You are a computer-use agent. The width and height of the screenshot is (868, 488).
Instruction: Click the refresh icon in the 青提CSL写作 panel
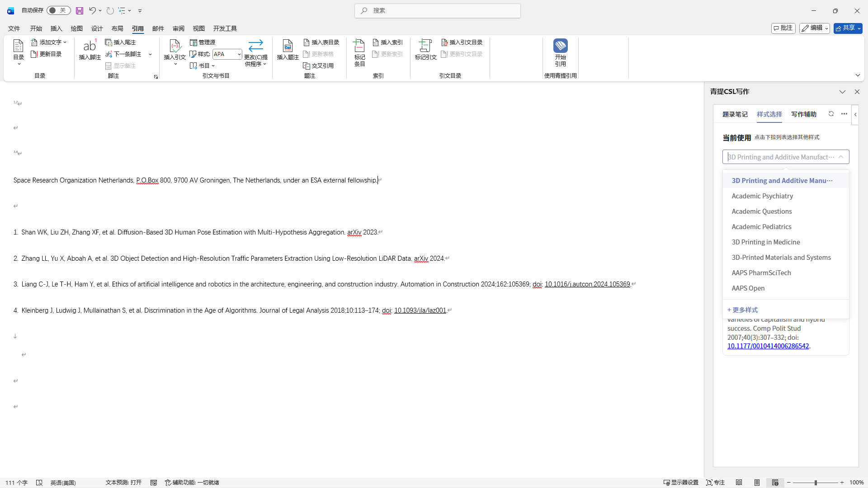831,114
